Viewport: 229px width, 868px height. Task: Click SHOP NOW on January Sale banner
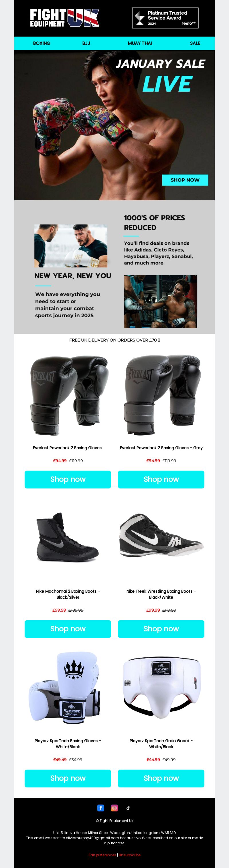click(185, 180)
